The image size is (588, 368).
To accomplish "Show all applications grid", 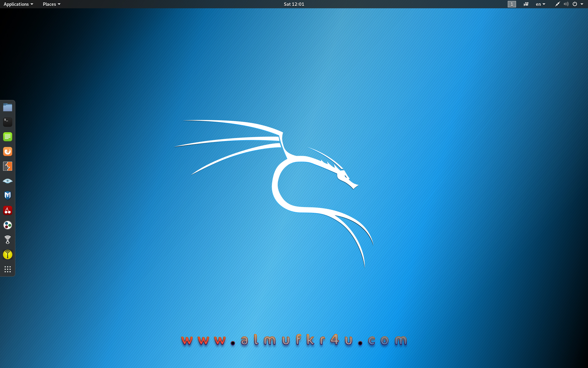I will [x=8, y=269].
